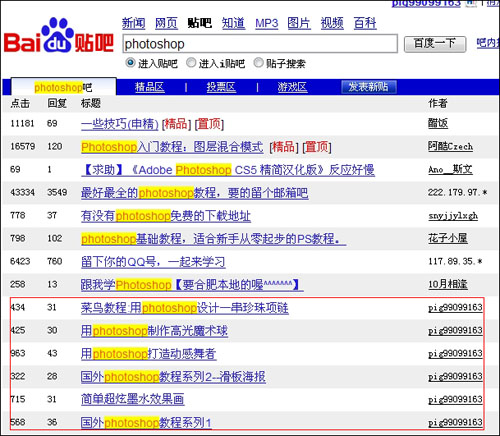Screen dimensions: 500x436
Task: Open post 最好最全的photoshop教程
Action: (x=195, y=193)
